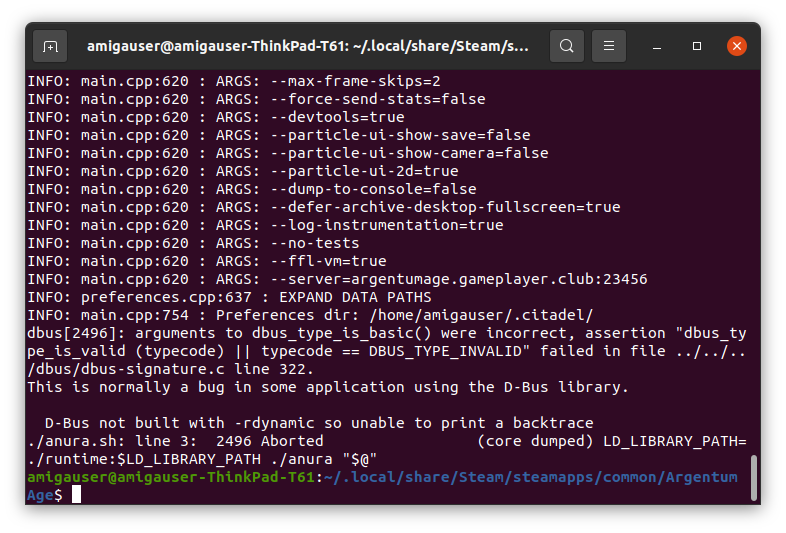Click the '--defer-archive-desktop-fullscreen=true' line

pyautogui.click(x=324, y=207)
